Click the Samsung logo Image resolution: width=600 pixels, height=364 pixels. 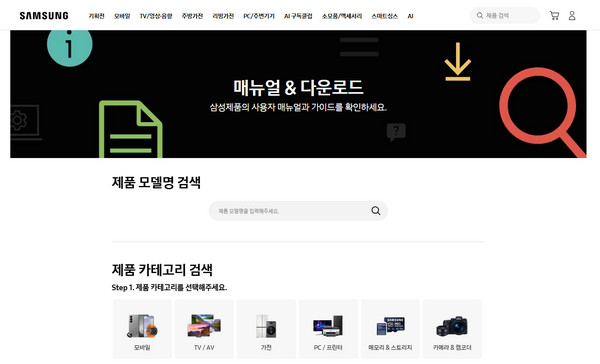[x=44, y=16]
